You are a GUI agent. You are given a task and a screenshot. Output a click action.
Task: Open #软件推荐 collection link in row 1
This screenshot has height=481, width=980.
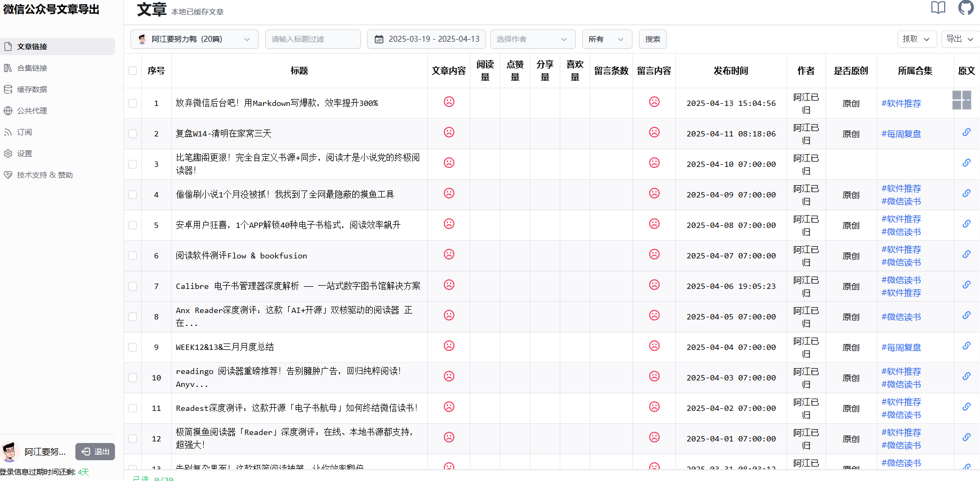point(901,103)
